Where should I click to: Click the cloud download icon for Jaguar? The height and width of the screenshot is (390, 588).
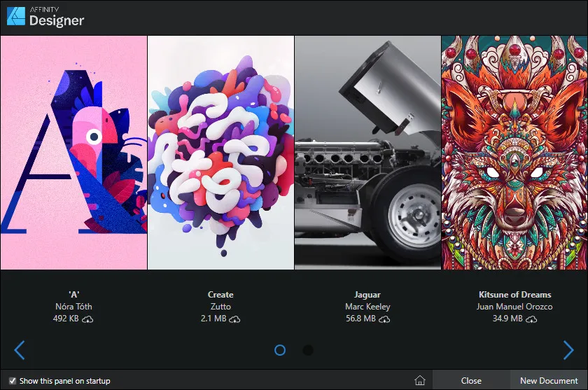[384, 319]
